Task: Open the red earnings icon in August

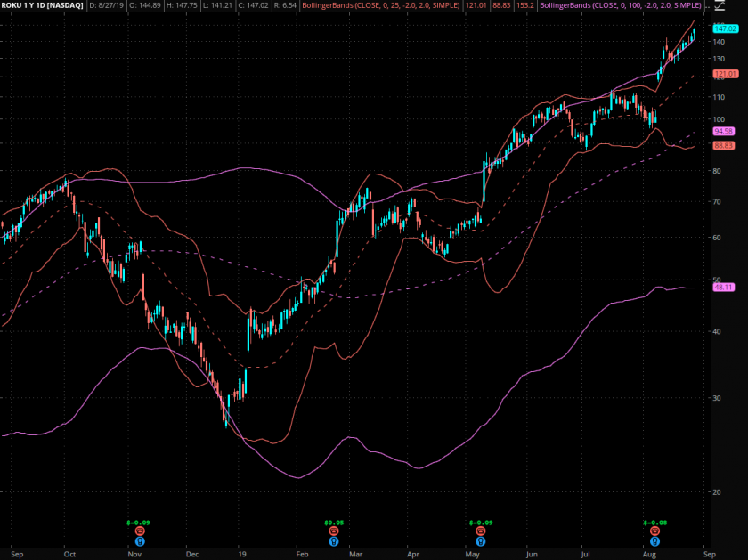Action: [656, 531]
